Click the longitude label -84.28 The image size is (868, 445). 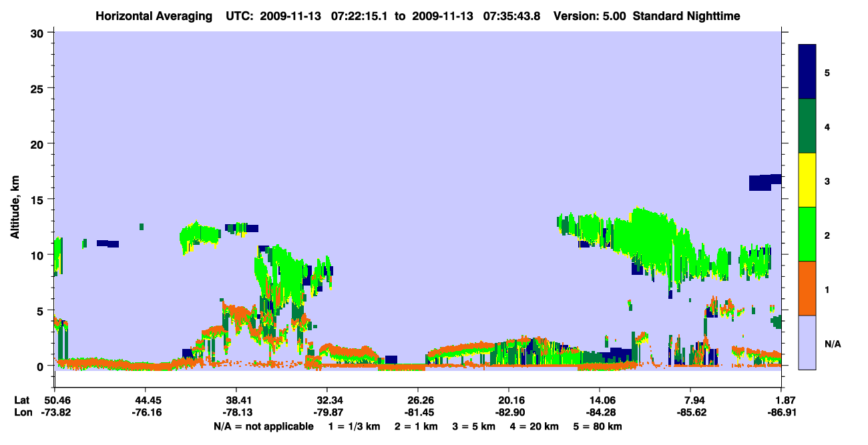[x=600, y=412]
